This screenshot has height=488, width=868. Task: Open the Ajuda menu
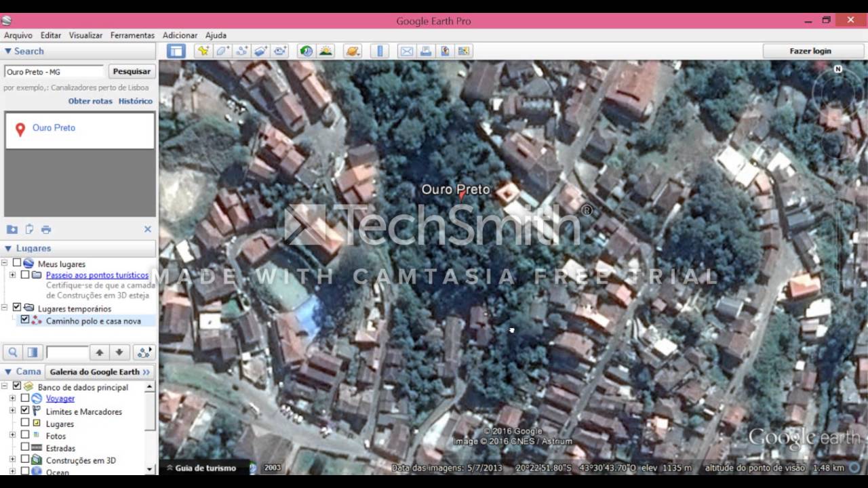[x=216, y=35]
